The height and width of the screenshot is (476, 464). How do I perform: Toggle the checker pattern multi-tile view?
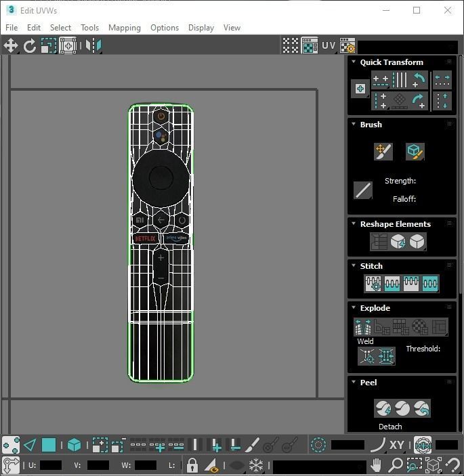click(291, 46)
